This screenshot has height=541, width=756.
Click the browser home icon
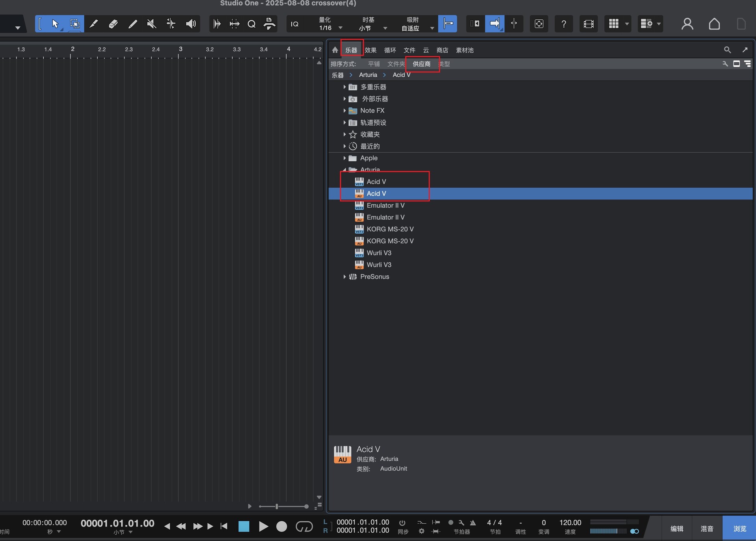[335, 50]
